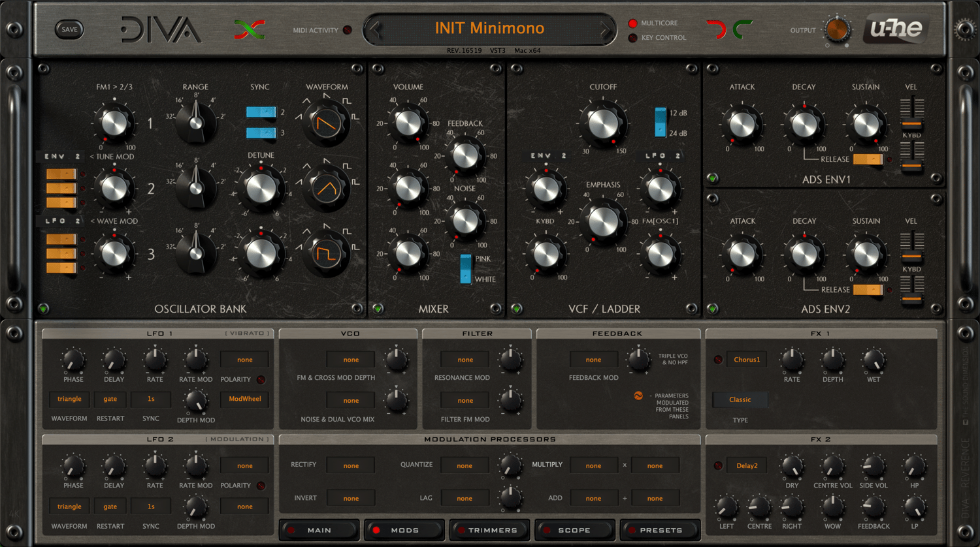The height and width of the screenshot is (547, 980).
Task: Toggle Multicore red LED
Action: point(632,23)
